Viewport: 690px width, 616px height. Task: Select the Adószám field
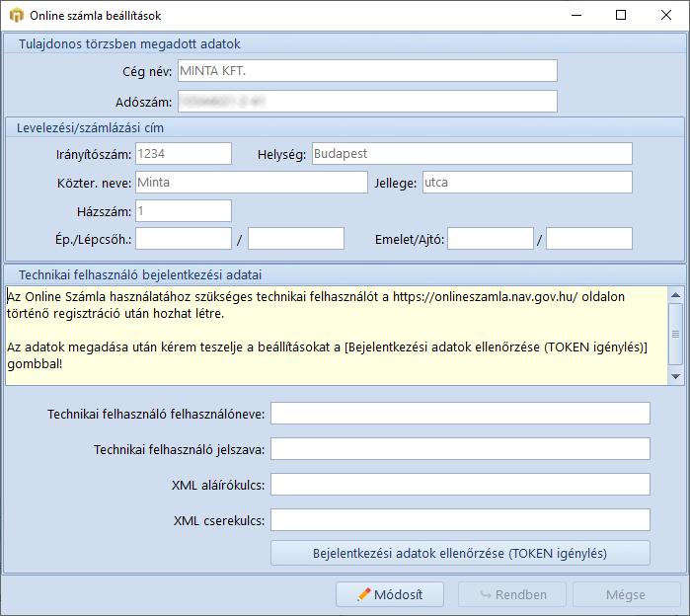pyautogui.click(x=367, y=102)
